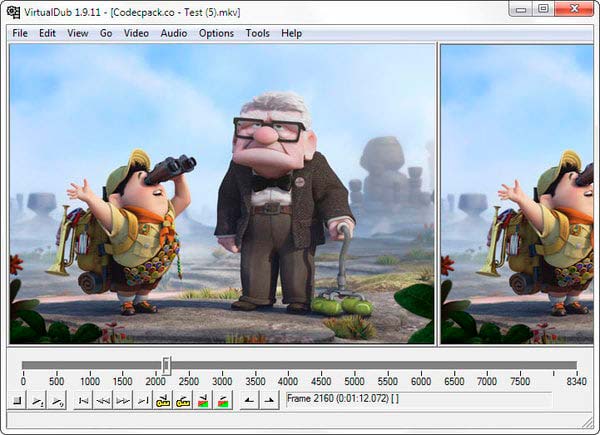Click the window resize grip in the status bar corner
Image resolution: width=600 pixels, height=435 pixels.
pyautogui.click(x=588, y=422)
